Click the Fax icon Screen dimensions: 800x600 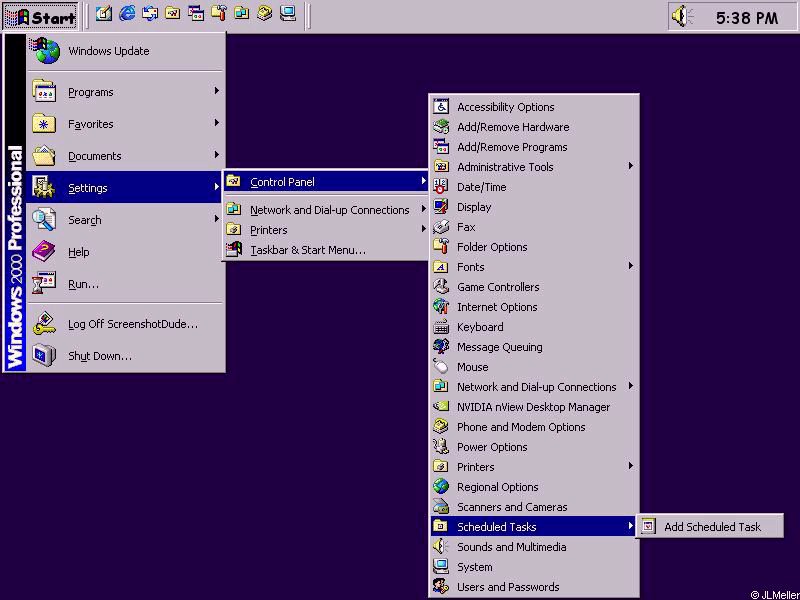(441, 227)
